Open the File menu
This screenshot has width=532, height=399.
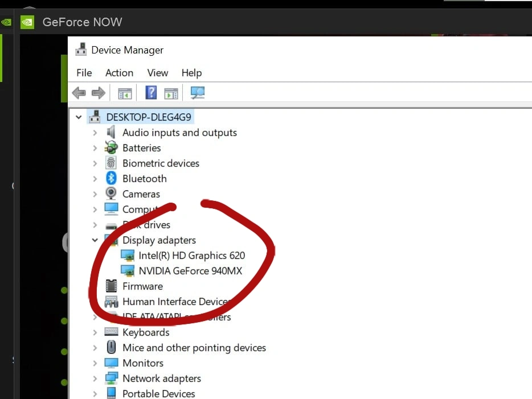(84, 73)
